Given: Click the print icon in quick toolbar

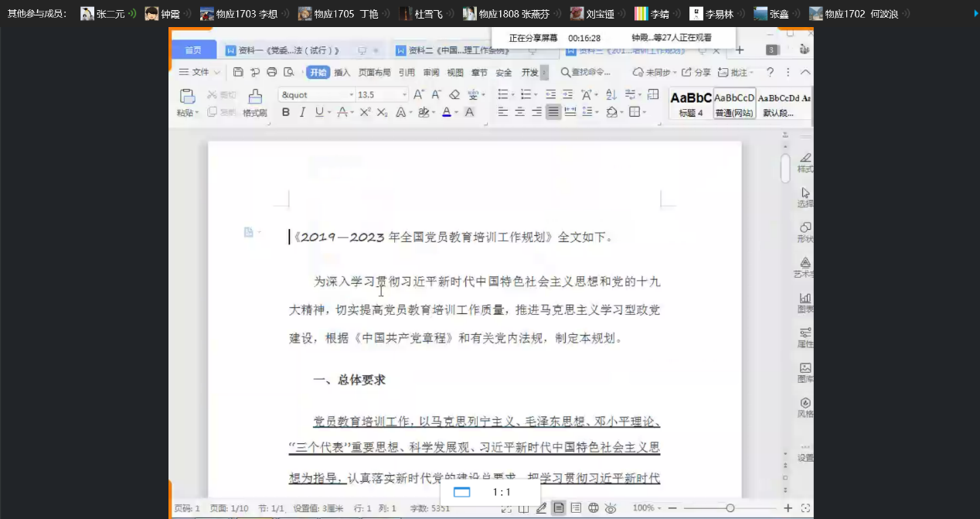Looking at the screenshot, I should [x=271, y=72].
